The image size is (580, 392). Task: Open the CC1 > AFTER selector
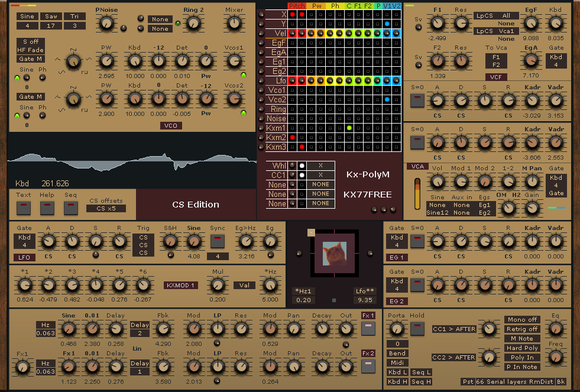point(454,329)
